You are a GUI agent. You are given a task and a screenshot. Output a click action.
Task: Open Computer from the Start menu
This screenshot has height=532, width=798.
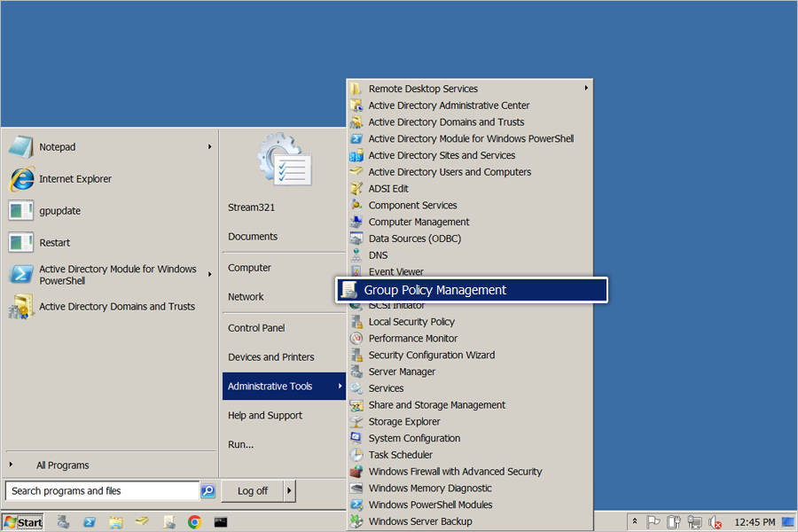click(x=249, y=268)
